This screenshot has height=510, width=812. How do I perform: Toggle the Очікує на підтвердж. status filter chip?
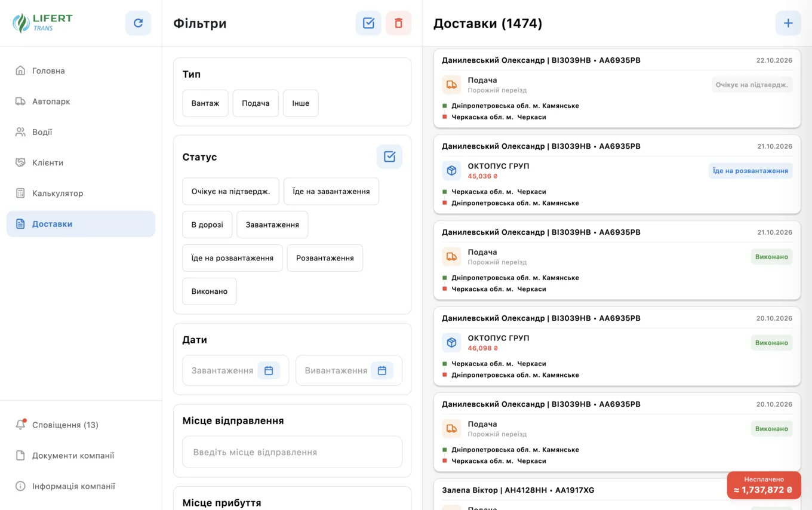tap(230, 191)
